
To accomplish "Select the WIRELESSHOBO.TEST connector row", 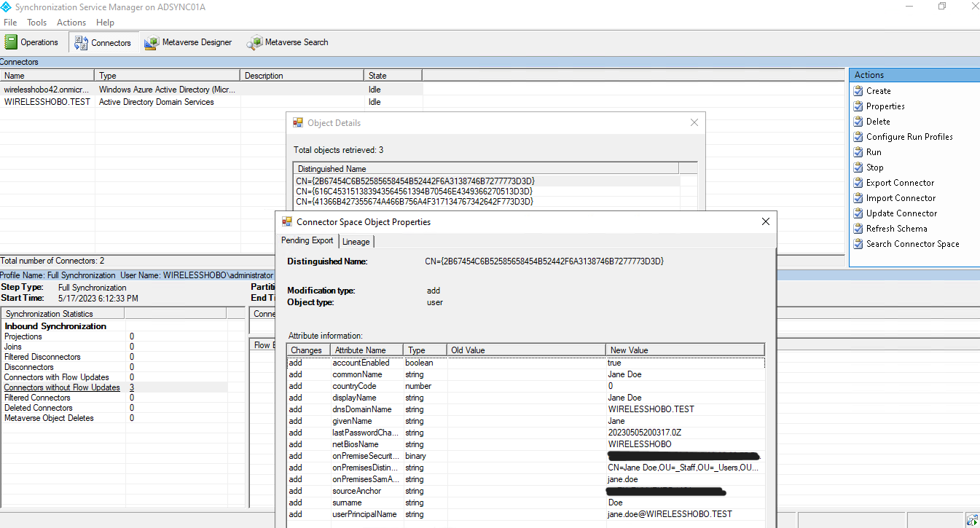I will tap(47, 102).
